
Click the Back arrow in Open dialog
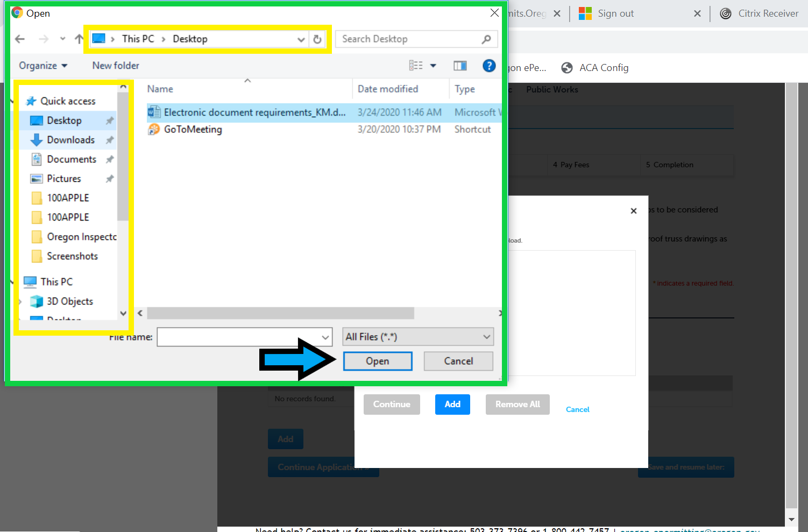coord(20,39)
